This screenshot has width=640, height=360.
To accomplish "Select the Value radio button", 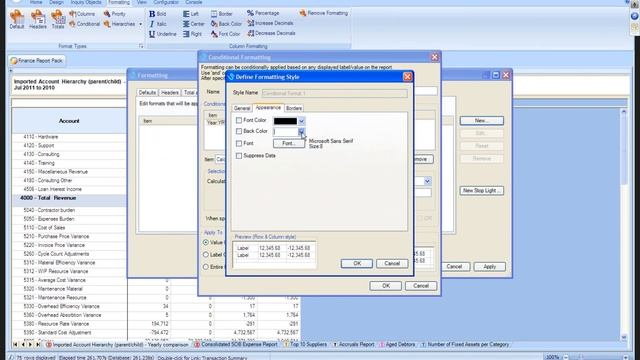I will click(206, 242).
